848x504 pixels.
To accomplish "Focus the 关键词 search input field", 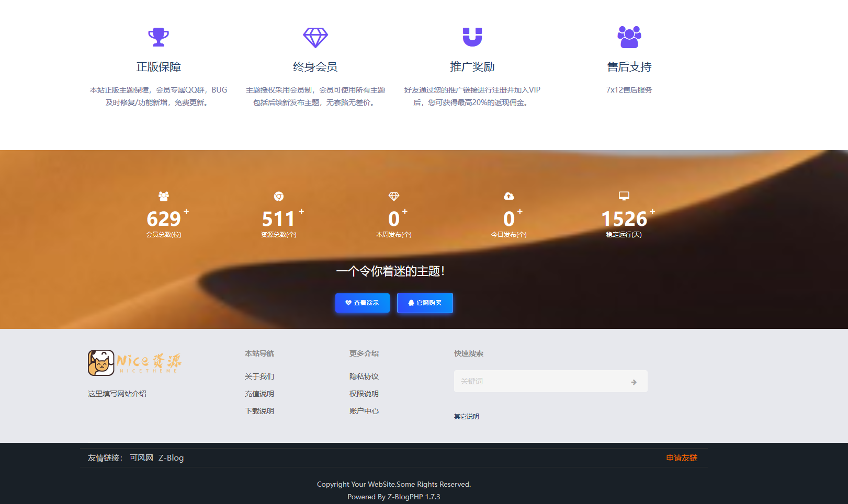I will pyautogui.click(x=539, y=382).
